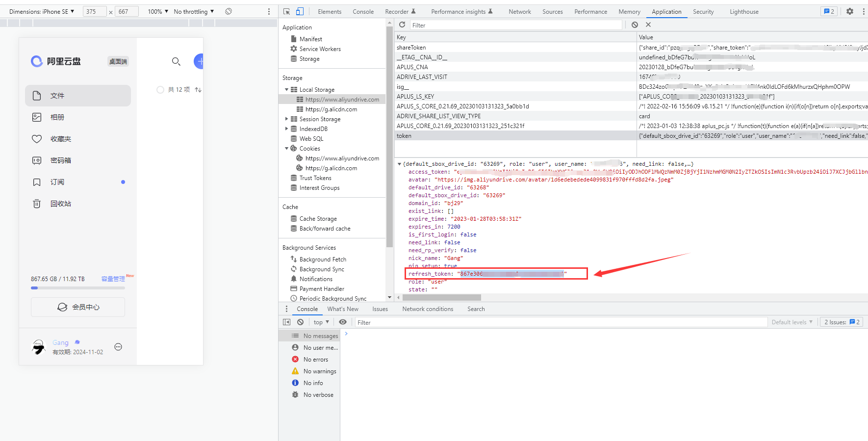Toggle the console sidebar icon
This screenshot has height=441, width=868.
tap(287, 322)
